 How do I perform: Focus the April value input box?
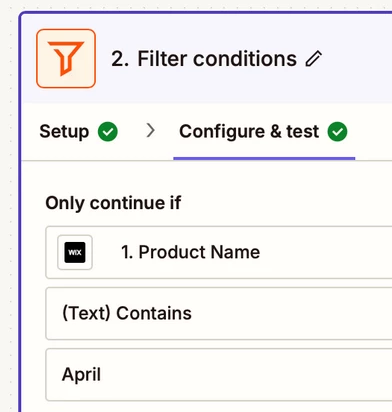coord(219,375)
